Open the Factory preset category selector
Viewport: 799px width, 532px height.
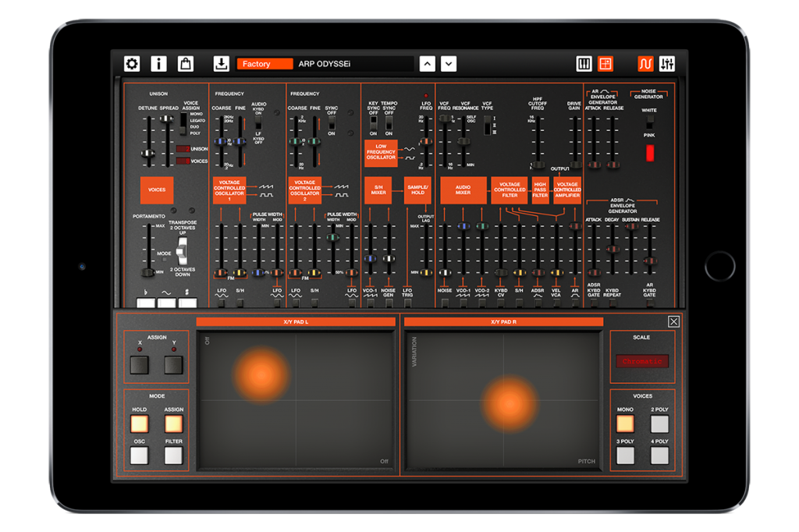click(265, 64)
